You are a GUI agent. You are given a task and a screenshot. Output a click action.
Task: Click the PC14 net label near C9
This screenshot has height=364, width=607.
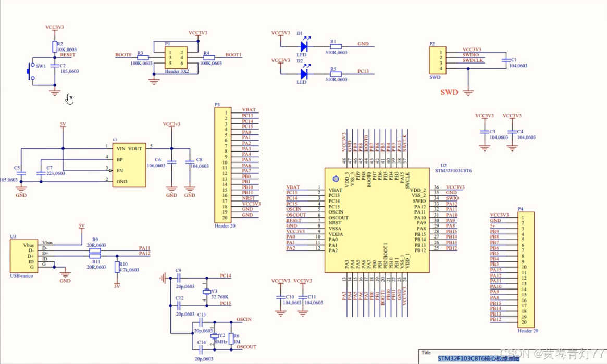pyautogui.click(x=225, y=276)
